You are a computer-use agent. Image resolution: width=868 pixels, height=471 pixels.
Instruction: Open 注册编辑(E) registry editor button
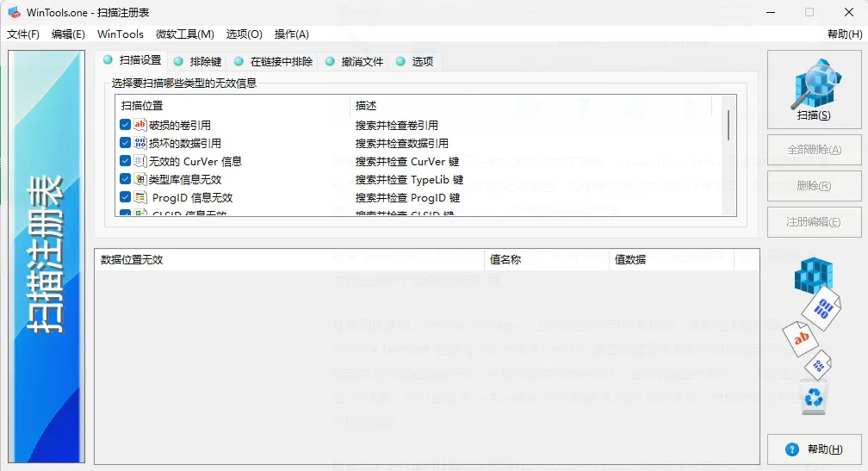[x=814, y=222]
